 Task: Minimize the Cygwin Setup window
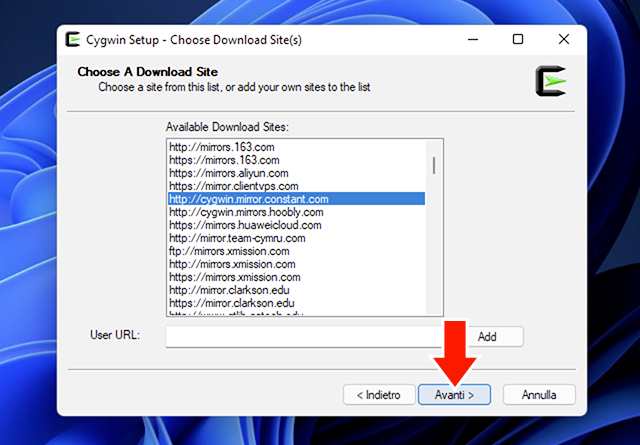tap(472, 40)
